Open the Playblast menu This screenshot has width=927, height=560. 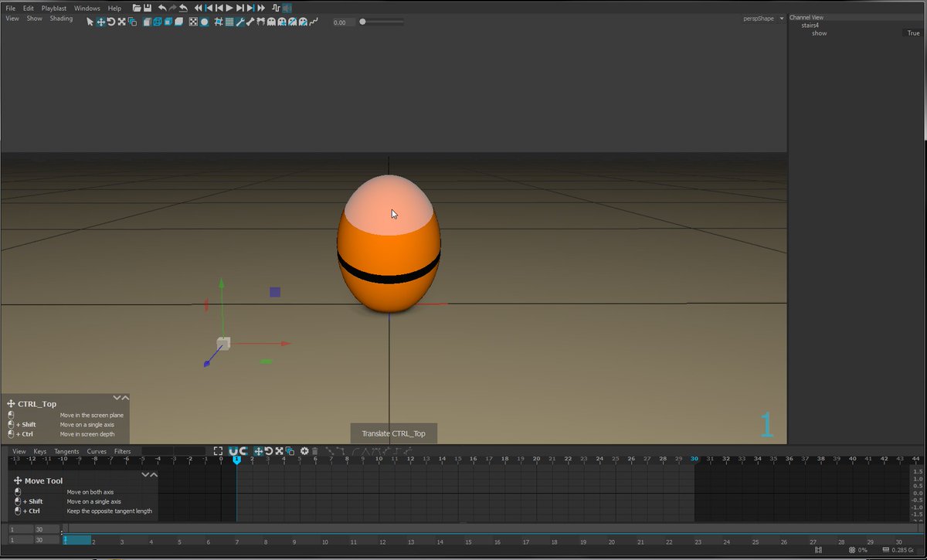pyautogui.click(x=54, y=8)
